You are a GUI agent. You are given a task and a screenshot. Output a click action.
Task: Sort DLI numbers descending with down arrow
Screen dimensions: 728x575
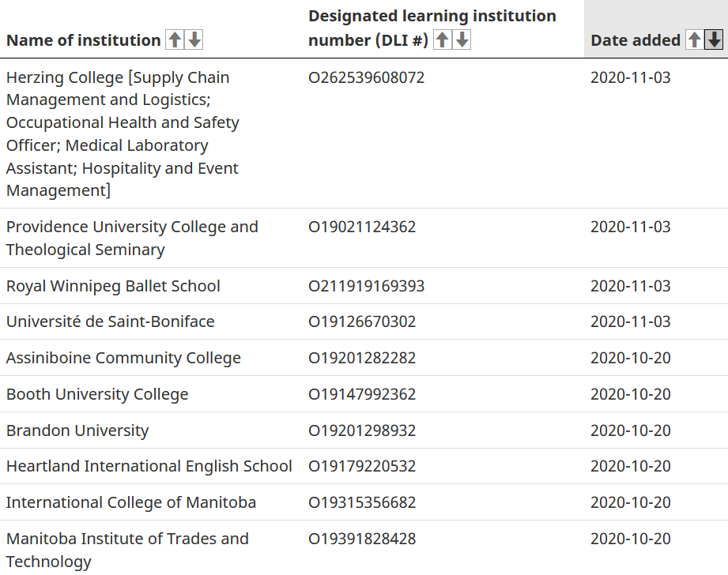(x=462, y=40)
